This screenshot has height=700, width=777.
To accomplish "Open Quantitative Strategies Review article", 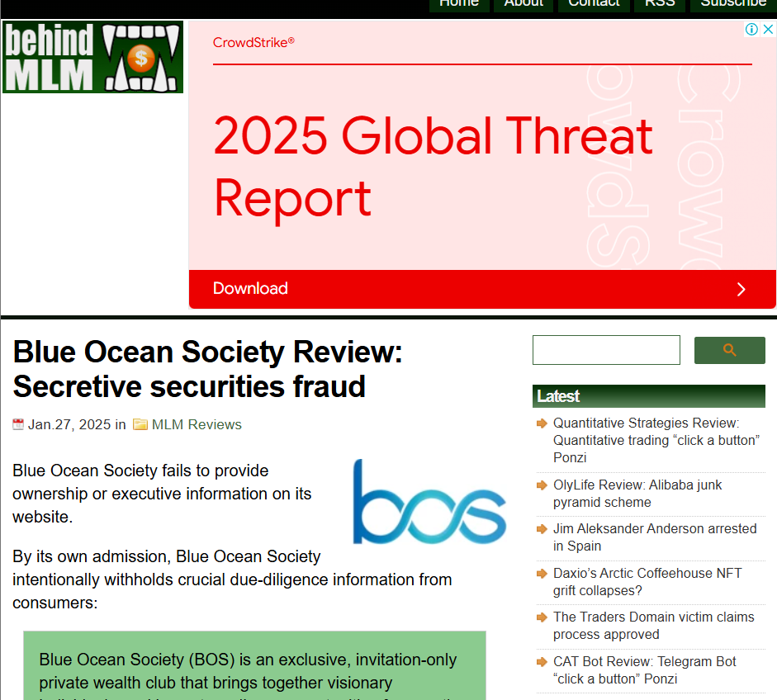I will pyautogui.click(x=656, y=441).
